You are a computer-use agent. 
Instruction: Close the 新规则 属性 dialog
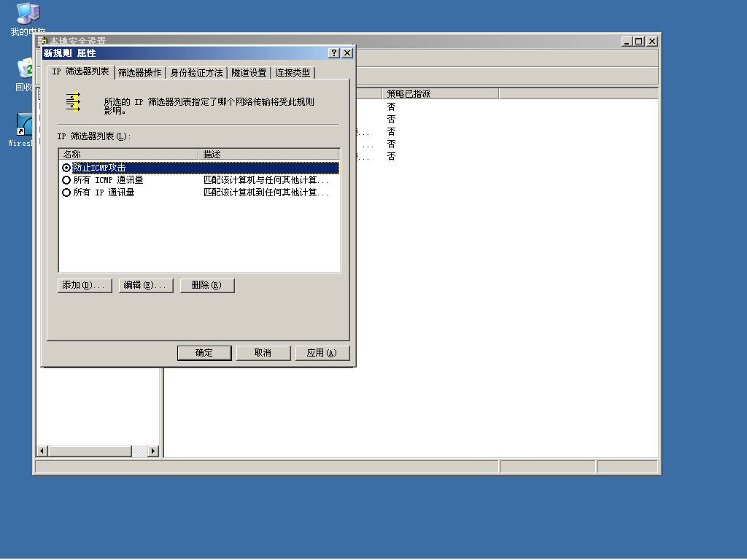point(347,52)
